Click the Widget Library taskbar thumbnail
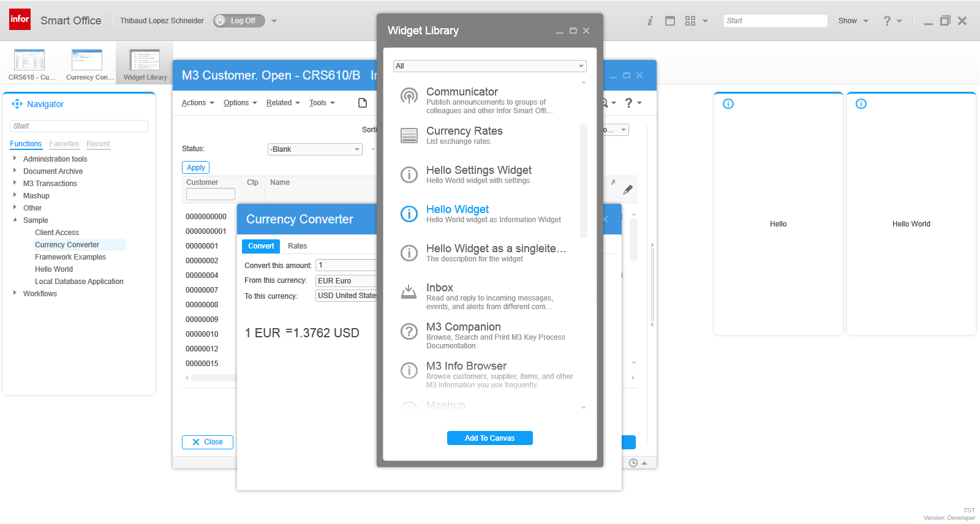Screen dimensions: 980x524 click(x=145, y=65)
